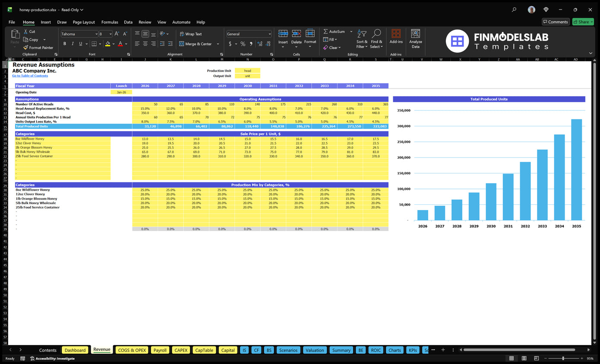Open the General number format dropdown
The image size is (600, 364).
pos(270,34)
